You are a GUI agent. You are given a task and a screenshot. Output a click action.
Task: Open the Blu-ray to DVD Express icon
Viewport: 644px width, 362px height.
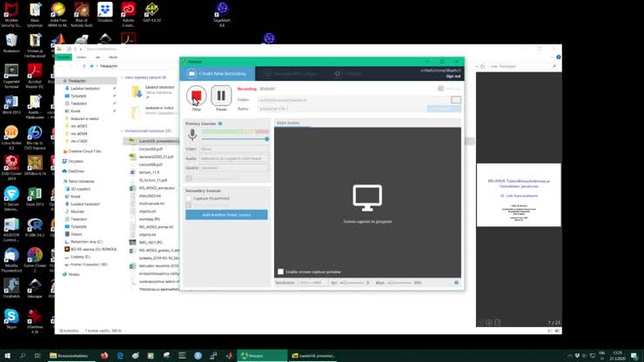point(35,137)
